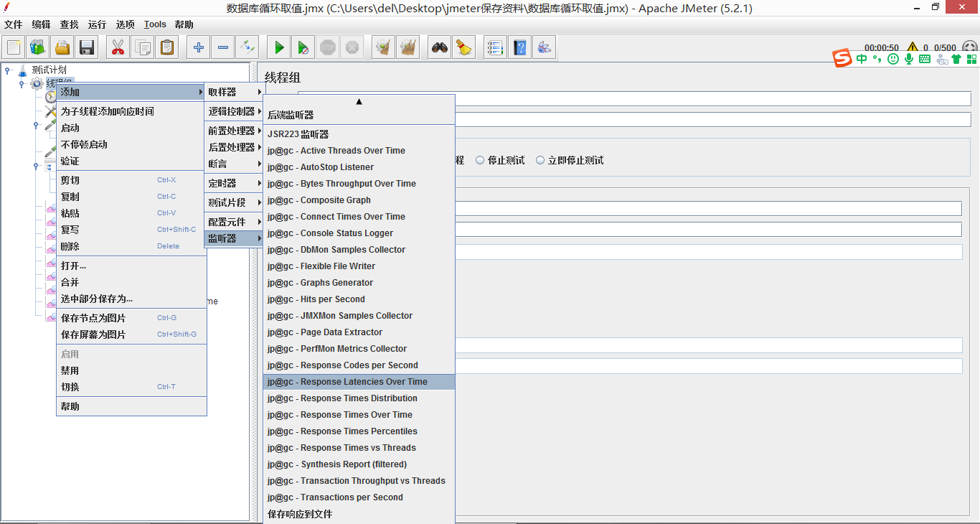Open the 逻辑控制器 submenu

tap(234, 111)
